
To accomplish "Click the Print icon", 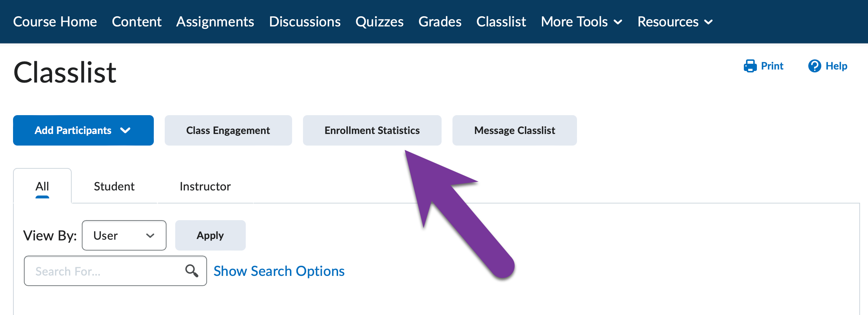I will pos(750,66).
